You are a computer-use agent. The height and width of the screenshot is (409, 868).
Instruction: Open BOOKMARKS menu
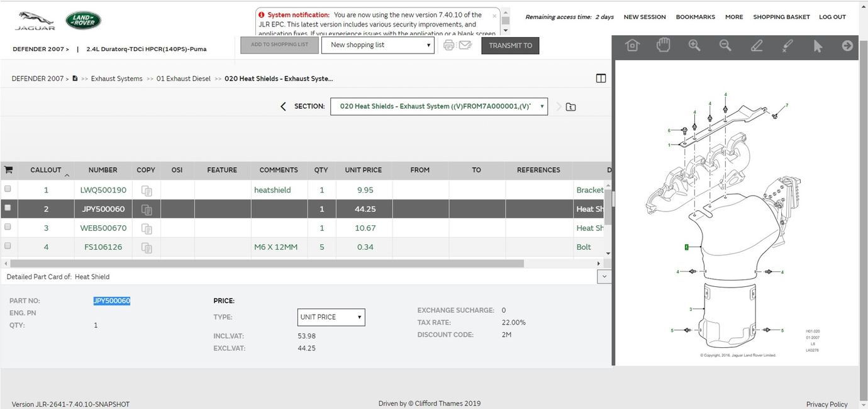pos(695,17)
